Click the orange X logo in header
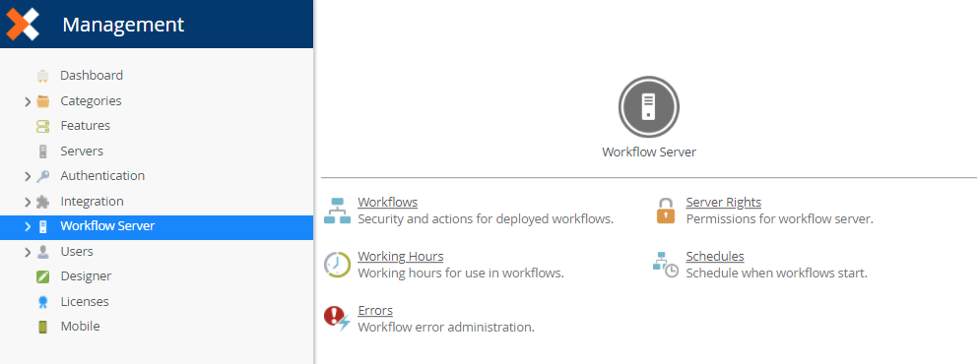This screenshot has width=980, height=364. coord(23,25)
